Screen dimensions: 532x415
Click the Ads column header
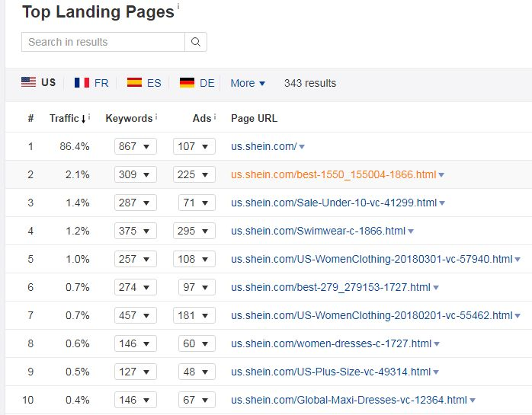pyautogui.click(x=202, y=118)
